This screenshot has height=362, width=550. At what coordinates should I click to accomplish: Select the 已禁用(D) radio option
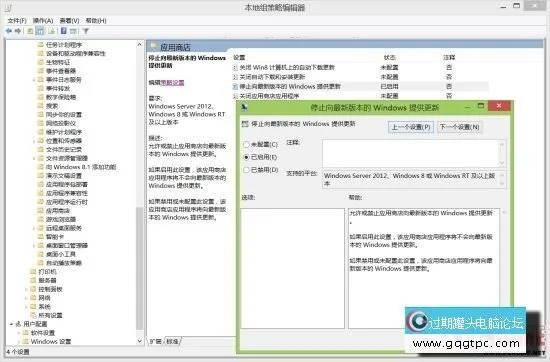[246, 170]
